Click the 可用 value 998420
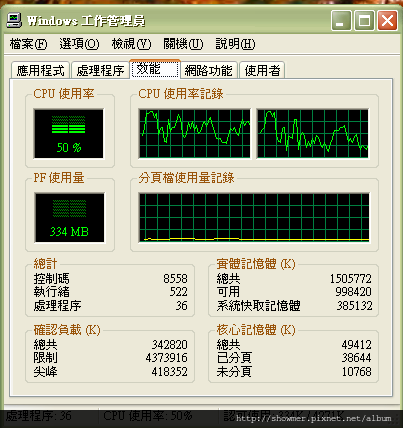Viewport: 403px width, 428px height. coord(353,292)
